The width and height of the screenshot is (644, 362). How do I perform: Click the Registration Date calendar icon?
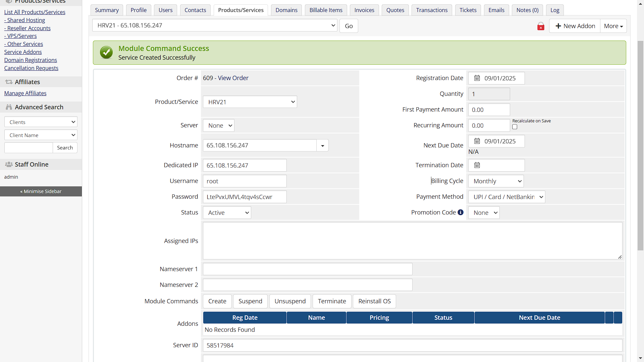pos(477,78)
